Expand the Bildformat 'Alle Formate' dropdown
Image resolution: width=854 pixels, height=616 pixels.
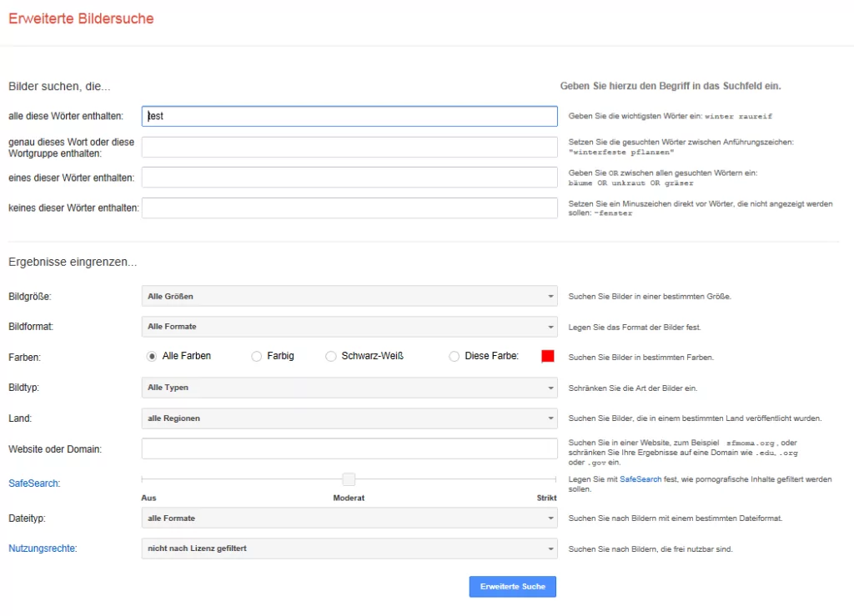point(349,327)
